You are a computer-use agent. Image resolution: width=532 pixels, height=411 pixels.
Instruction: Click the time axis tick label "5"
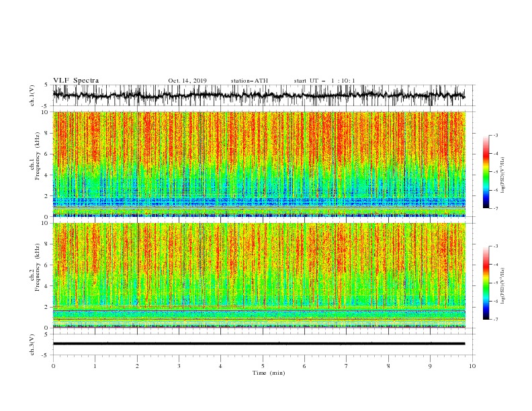pyautogui.click(x=263, y=366)
